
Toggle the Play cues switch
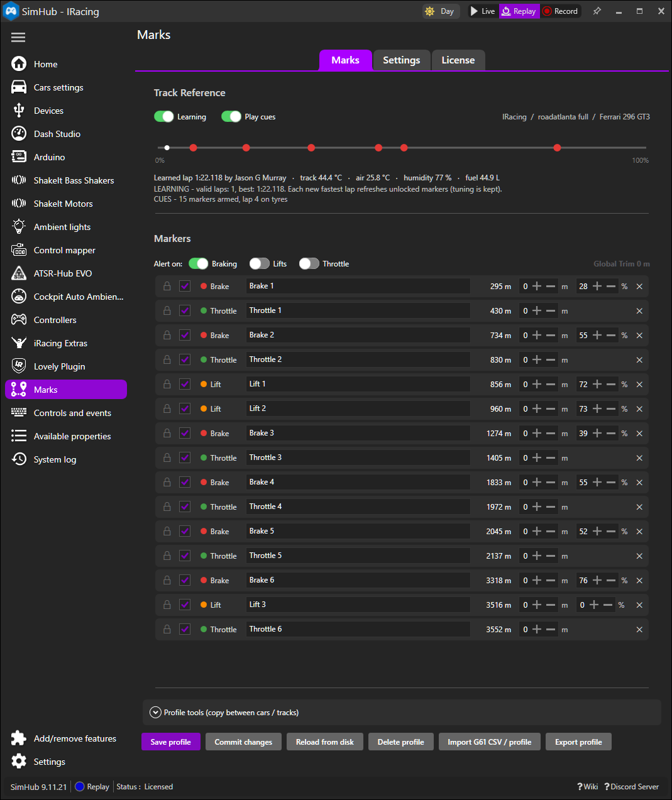point(231,117)
